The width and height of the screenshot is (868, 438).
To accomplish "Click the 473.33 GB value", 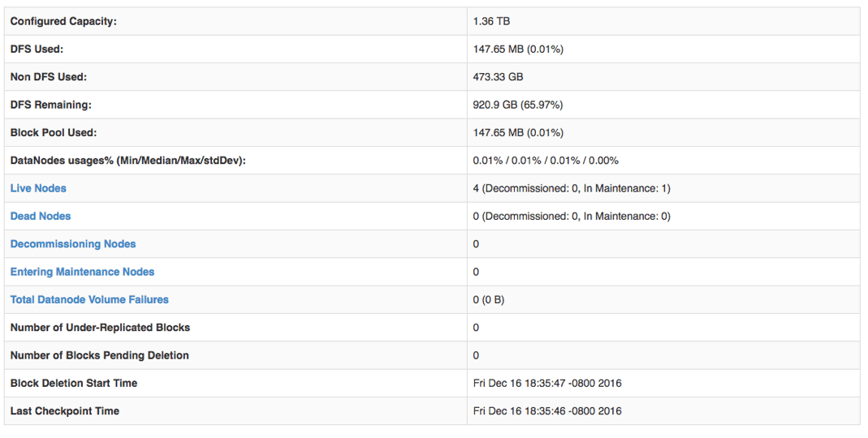I will [x=498, y=77].
